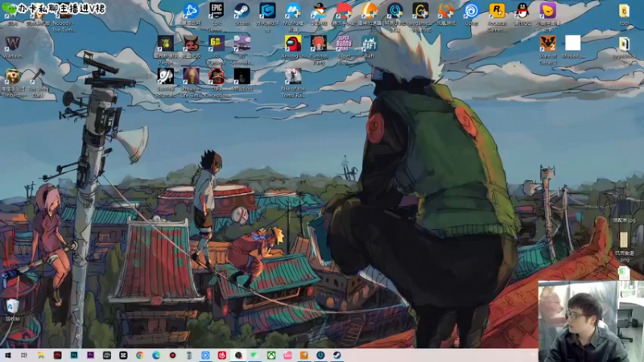
Task: Launch the Pummel Party game shortcut
Action: [x=318, y=43]
